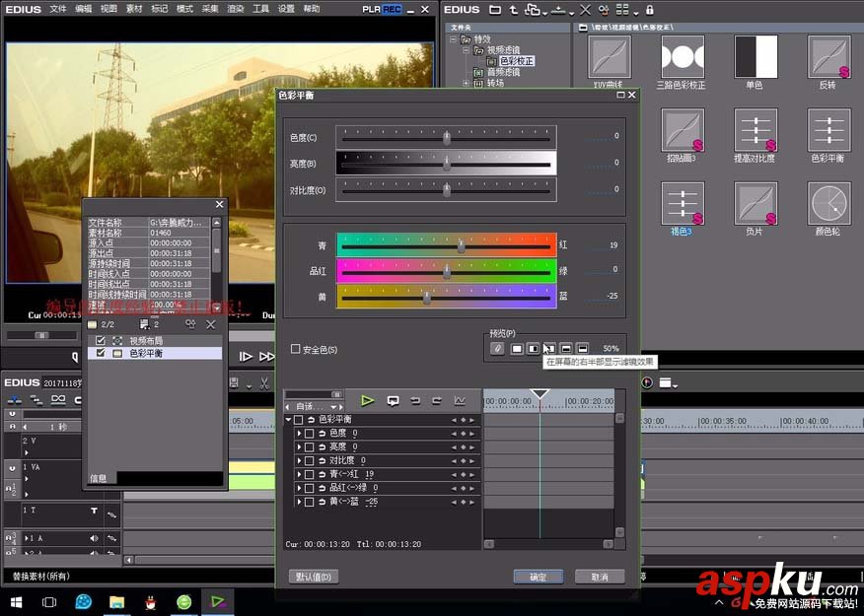864x616 pixels.
Task: Enable keyframe checkbox for 青<->红 row
Action: (x=309, y=474)
